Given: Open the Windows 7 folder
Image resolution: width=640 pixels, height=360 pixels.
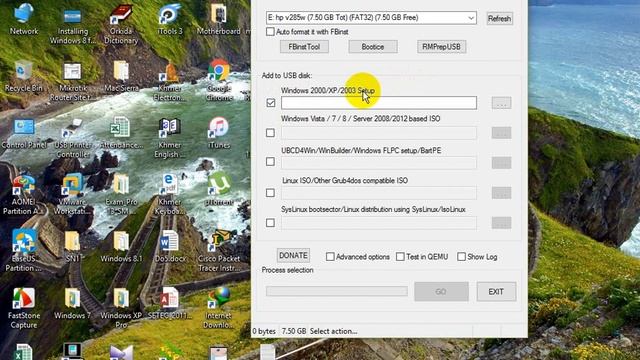Looking at the screenshot, I should (72, 304).
